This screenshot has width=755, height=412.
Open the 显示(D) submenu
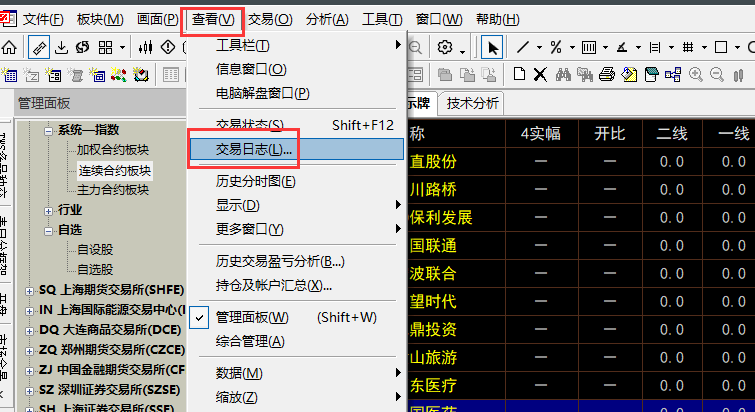(297, 206)
